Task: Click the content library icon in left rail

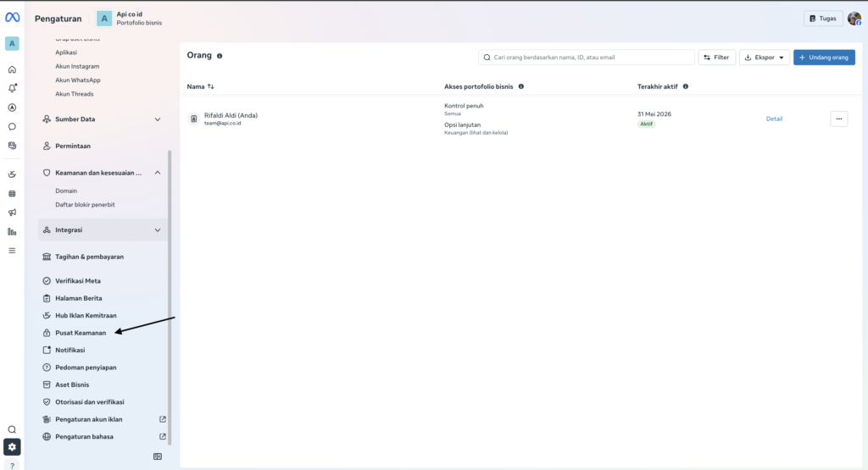Action: (12, 146)
